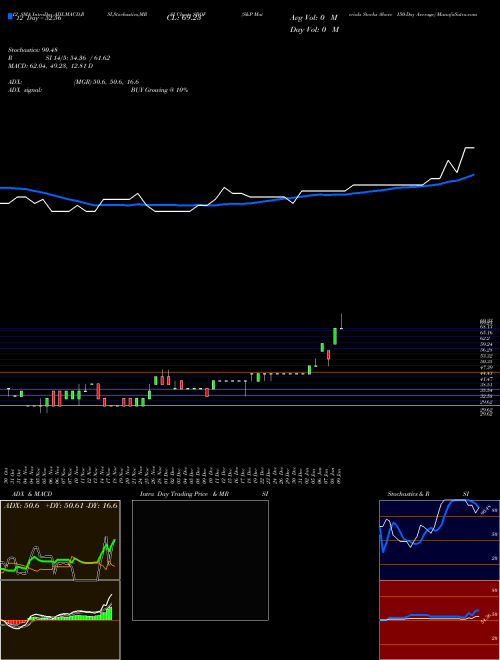Open the ADX line chart panel

pos(60,540)
